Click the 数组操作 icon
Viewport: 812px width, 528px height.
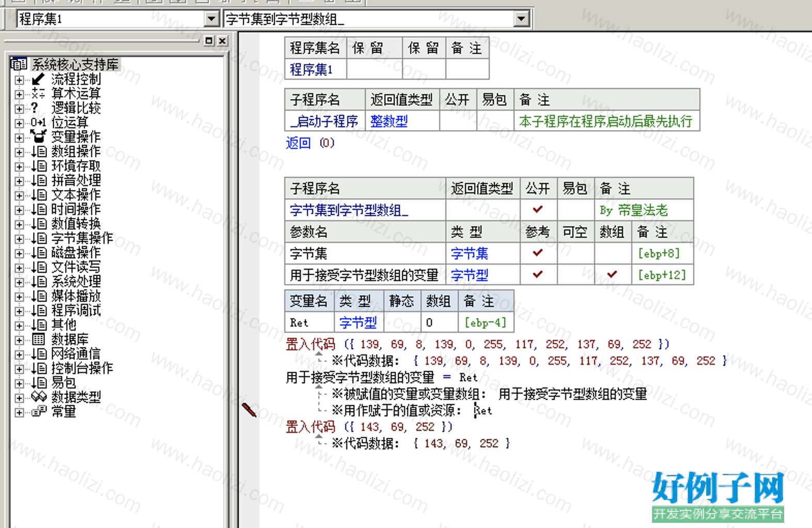tap(39, 151)
